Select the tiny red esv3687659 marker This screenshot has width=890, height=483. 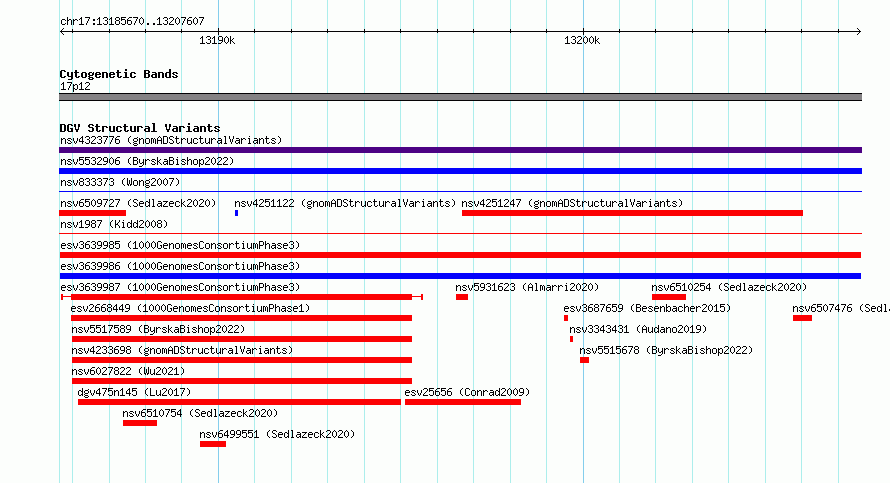566,318
